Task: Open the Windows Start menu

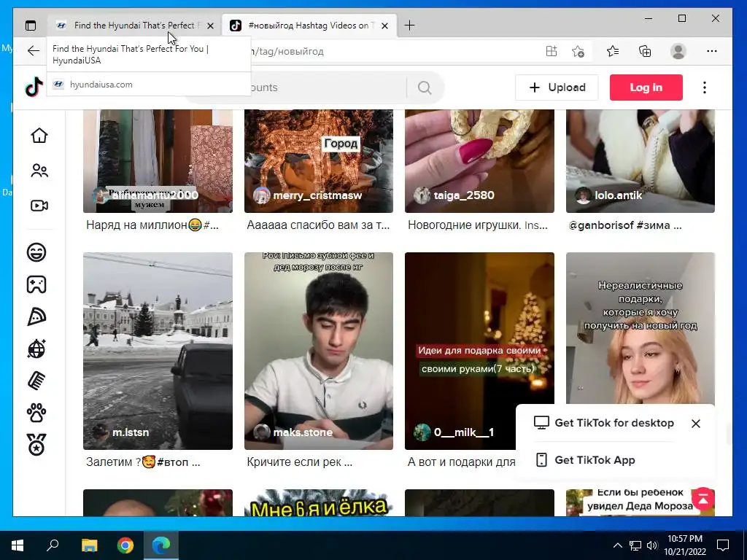Action: tap(18, 545)
